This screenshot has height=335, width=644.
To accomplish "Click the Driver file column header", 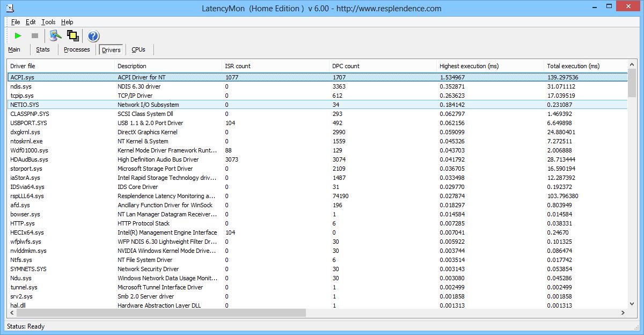I will pyautogui.click(x=23, y=66).
